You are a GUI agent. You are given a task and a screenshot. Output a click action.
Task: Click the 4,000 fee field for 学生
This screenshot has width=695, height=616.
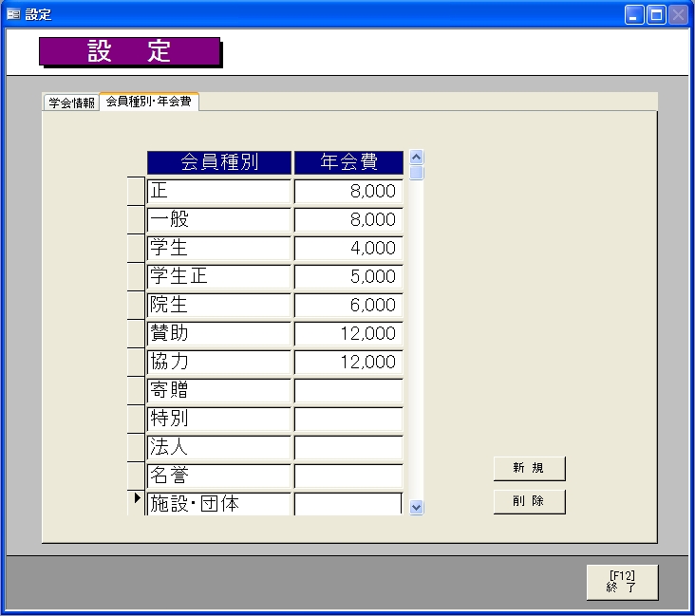click(x=348, y=248)
